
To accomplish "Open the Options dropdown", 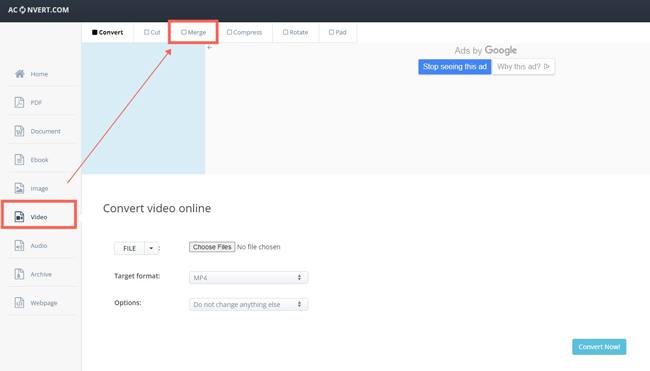I will (248, 304).
